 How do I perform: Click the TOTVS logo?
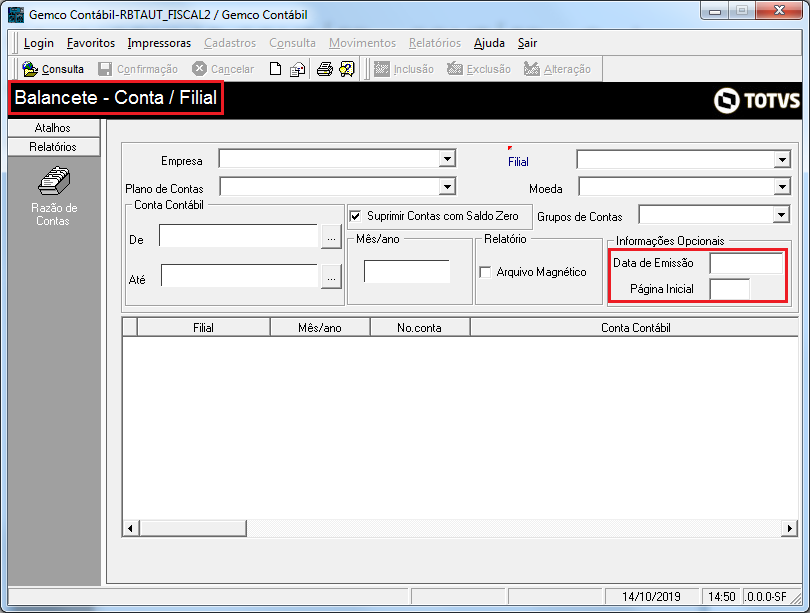click(x=757, y=100)
